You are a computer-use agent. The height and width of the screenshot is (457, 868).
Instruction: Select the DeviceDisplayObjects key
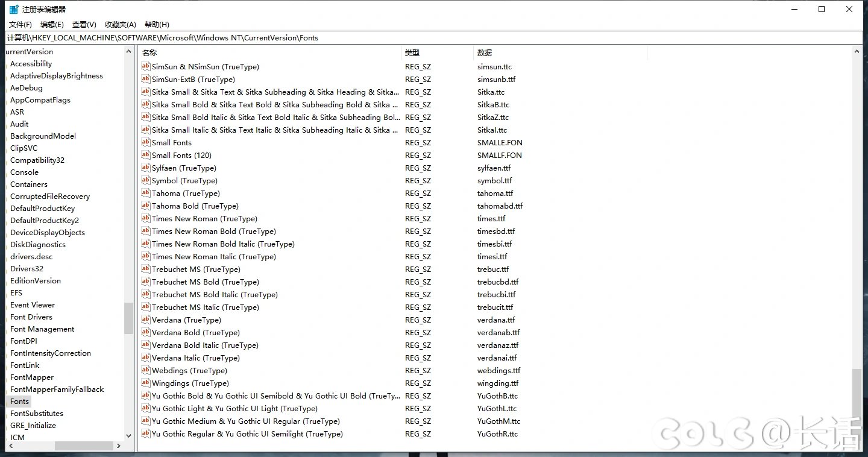[x=48, y=233]
